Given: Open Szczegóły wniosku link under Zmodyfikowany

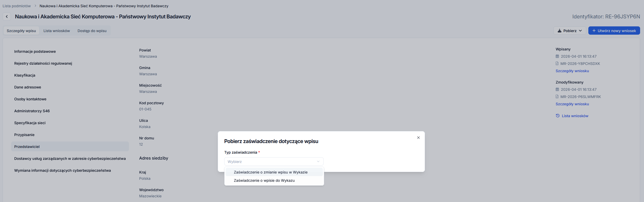Looking at the screenshot, I should coord(572,104).
